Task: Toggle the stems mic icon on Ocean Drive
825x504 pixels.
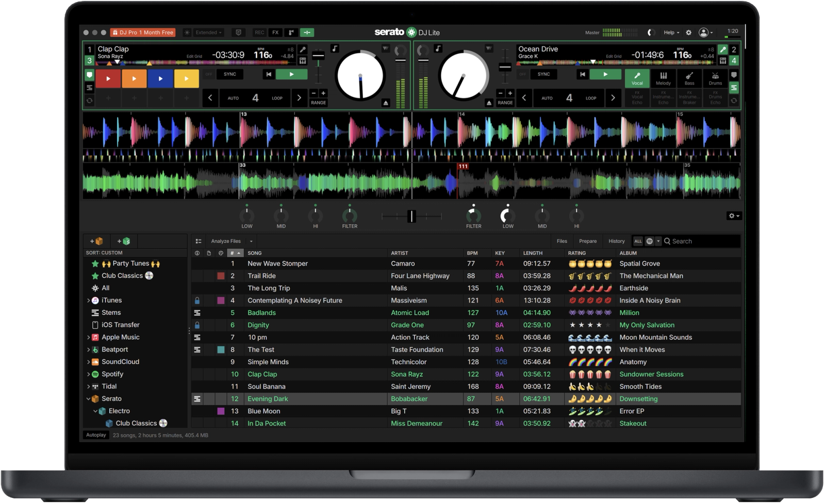Action: [723, 49]
